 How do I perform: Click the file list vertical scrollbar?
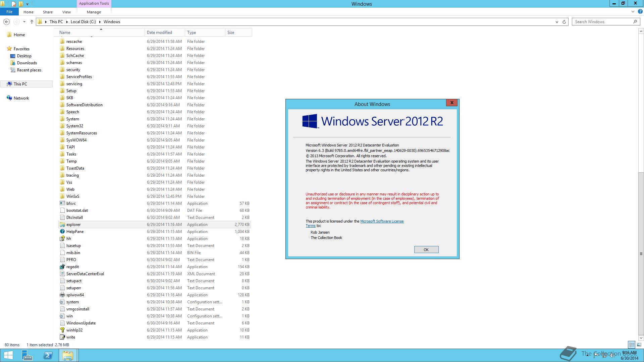coord(641,253)
